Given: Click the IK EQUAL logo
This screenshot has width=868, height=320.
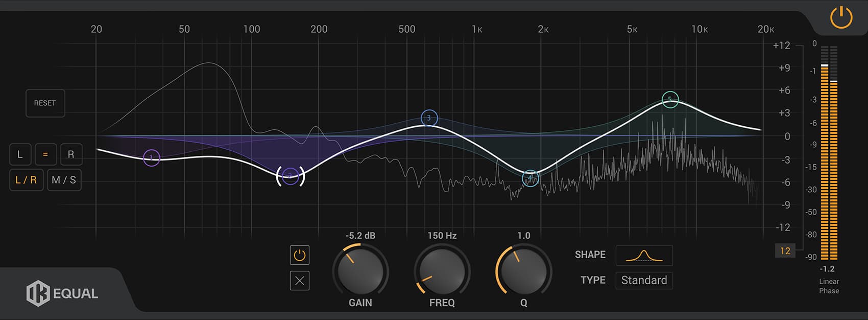Looking at the screenshot, I should coord(62,293).
